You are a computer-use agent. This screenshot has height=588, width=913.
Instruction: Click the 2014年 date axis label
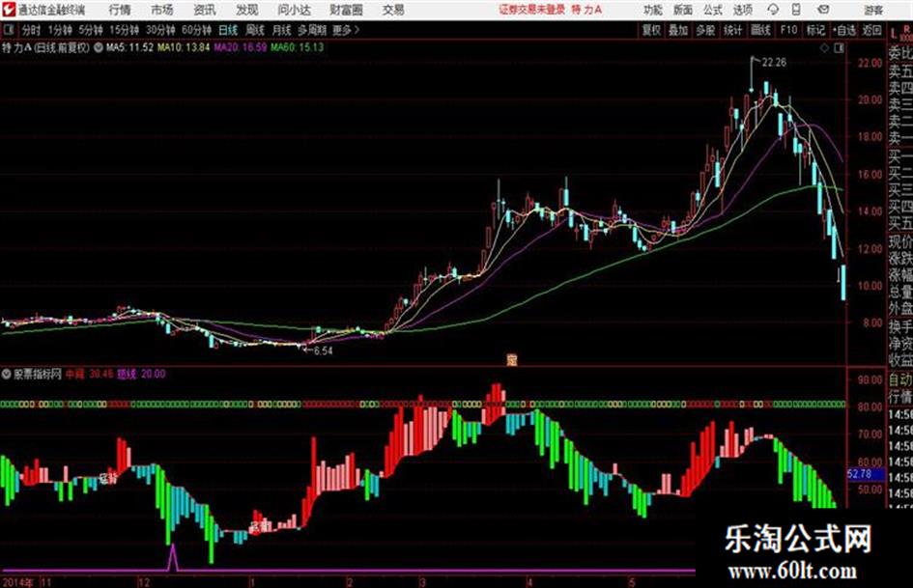click(x=18, y=582)
